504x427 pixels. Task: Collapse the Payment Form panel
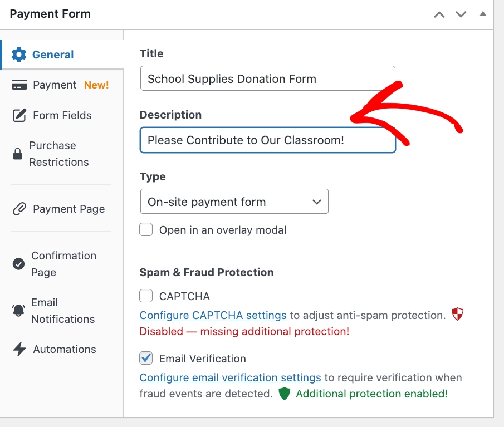[x=482, y=13]
